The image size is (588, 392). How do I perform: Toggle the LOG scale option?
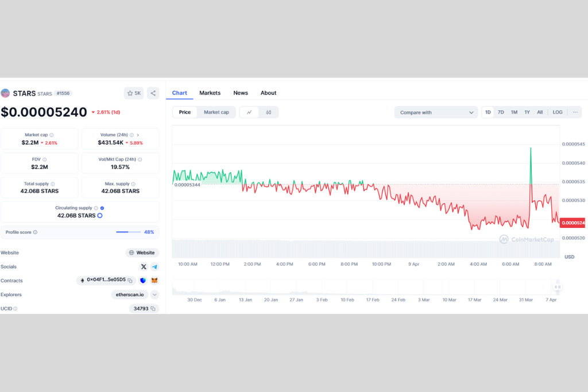click(x=558, y=112)
